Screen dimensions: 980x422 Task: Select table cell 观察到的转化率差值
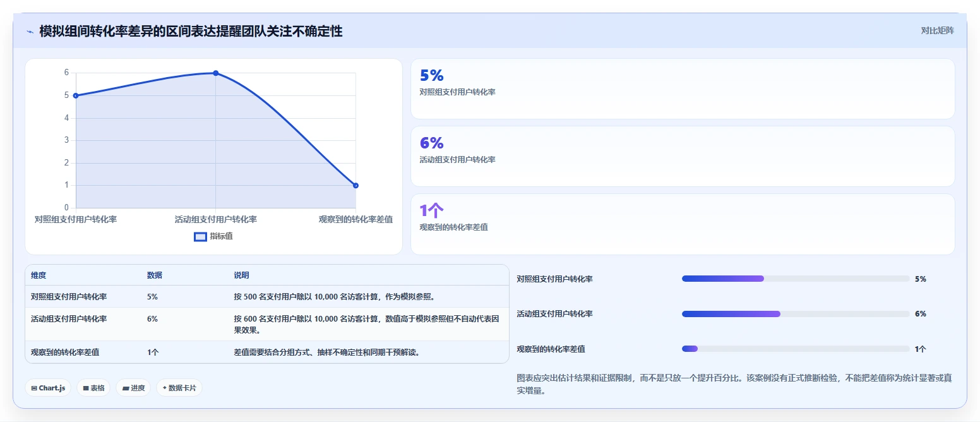click(x=65, y=353)
